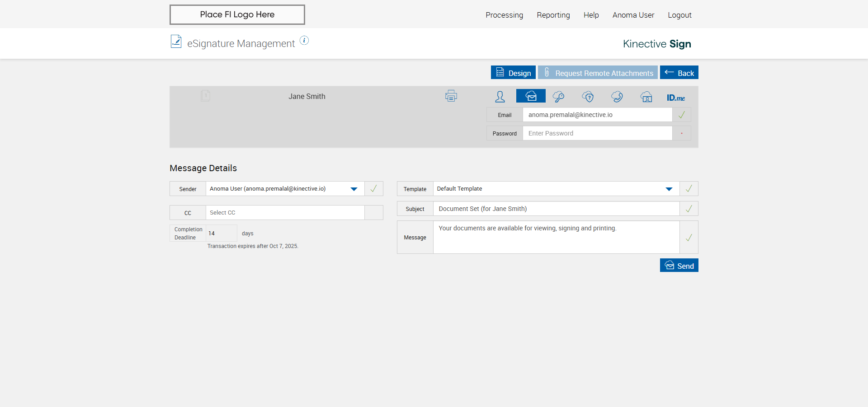Click into the Enter Password field
The width and height of the screenshot is (868, 407).
(597, 133)
